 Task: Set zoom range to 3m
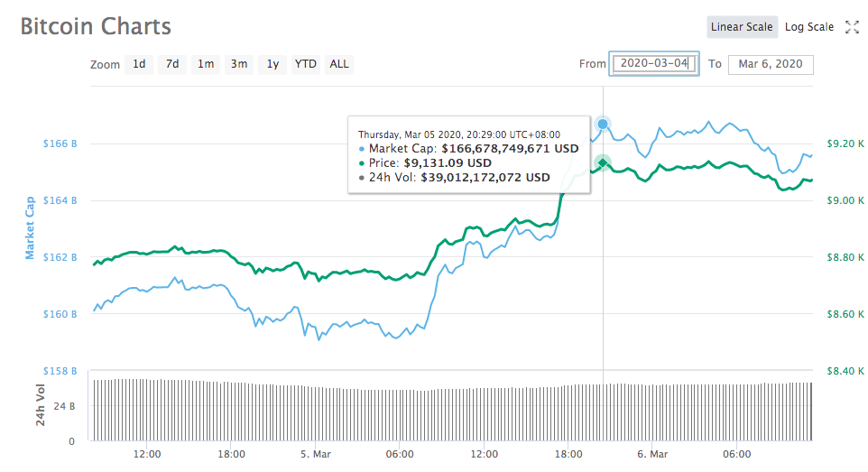[x=239, y=64]
